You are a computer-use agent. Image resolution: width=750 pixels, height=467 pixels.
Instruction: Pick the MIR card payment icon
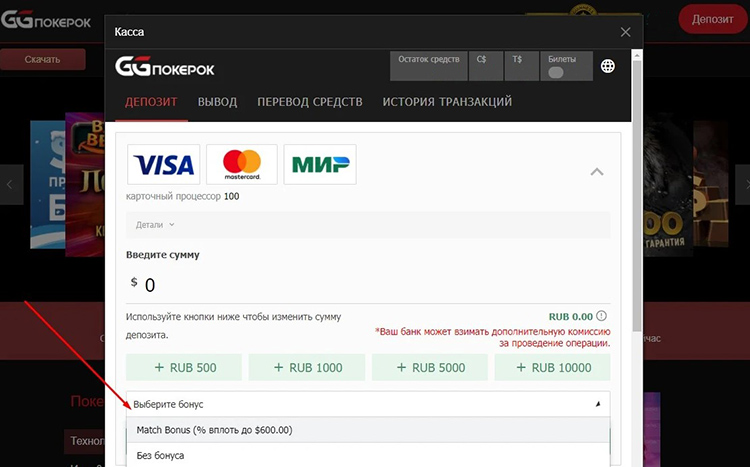pyautogui.click(x=319, y=164)
